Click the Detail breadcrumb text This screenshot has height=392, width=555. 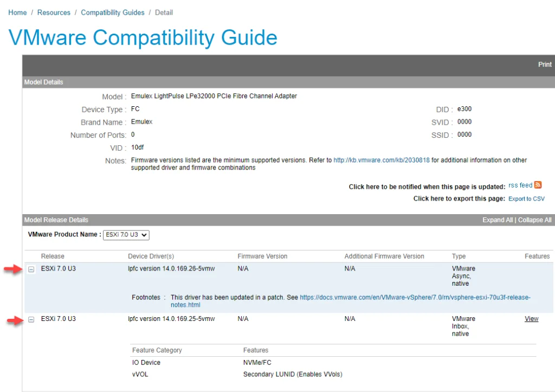click(x=164, y=13)
